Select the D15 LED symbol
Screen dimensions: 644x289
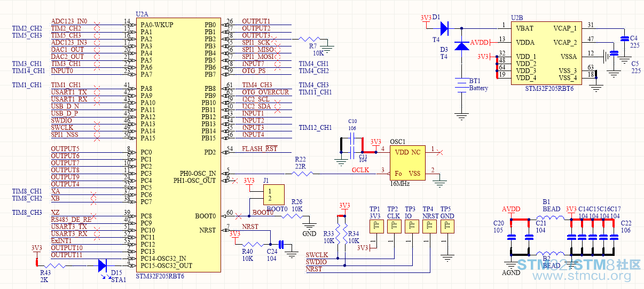104,265
